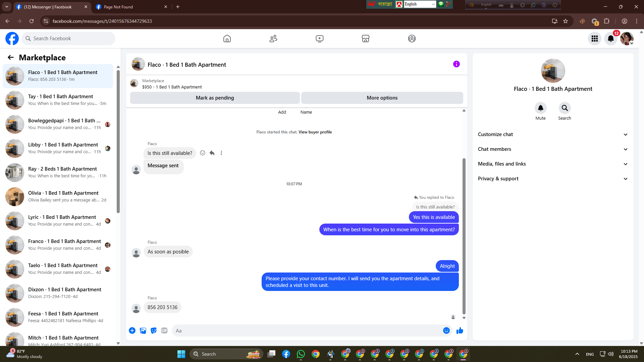
Task: Open more options for Flaco's first message
Action: [221, 153]
